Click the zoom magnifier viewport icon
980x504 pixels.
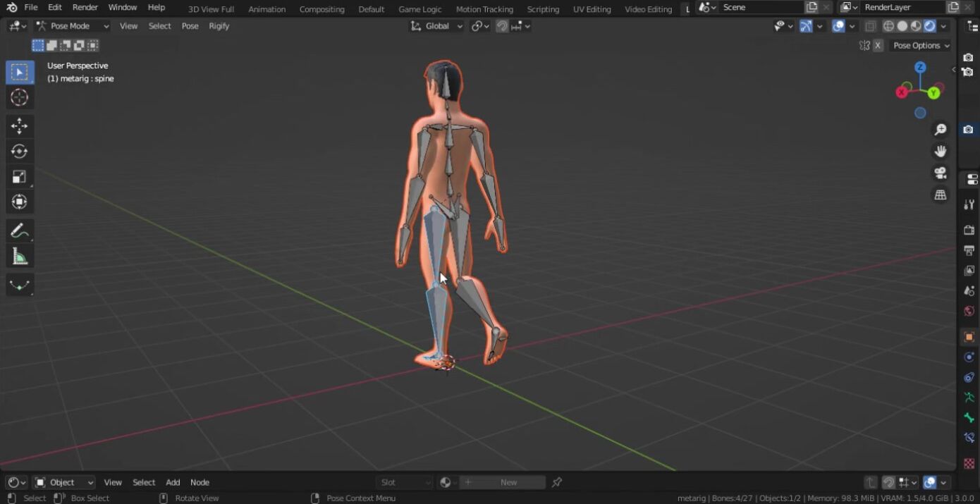pyautogui.click(x=940, y=130)
